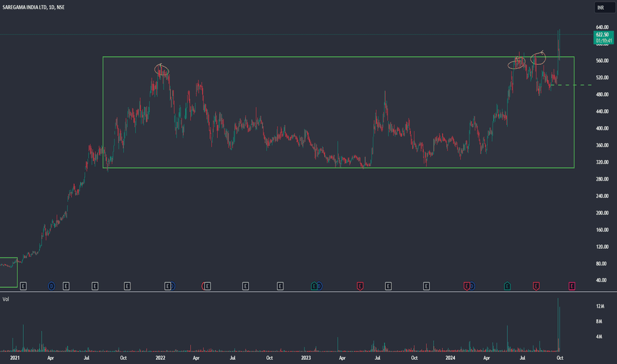Open the green earnings marker near May 2024
The image size is (617, 364).
[507, 286]
